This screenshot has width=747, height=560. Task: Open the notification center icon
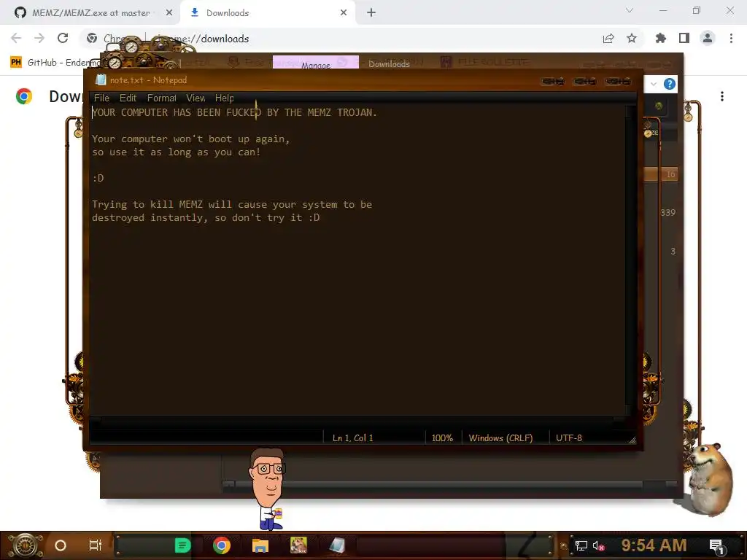pos(717,546)
